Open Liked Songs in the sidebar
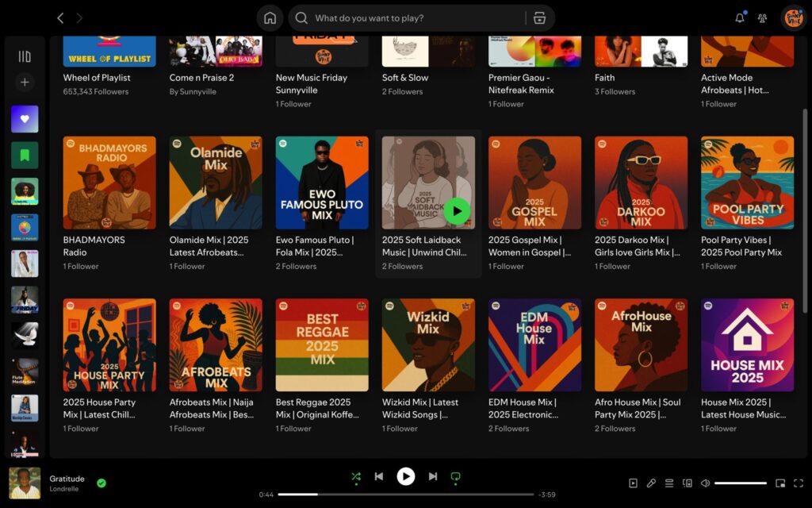This screenshot has width=812, height=508. [x=25, y=119]
